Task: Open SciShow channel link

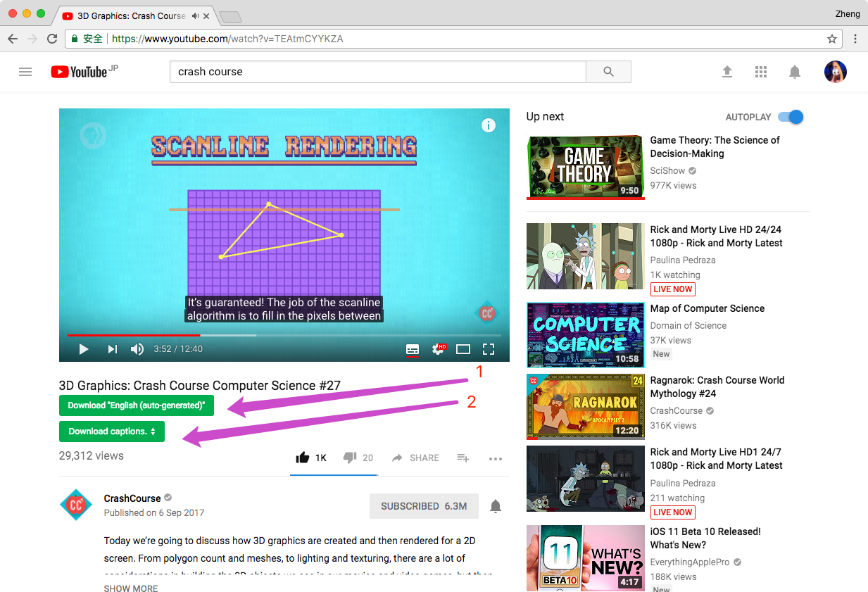Action: tap(667, 170)
